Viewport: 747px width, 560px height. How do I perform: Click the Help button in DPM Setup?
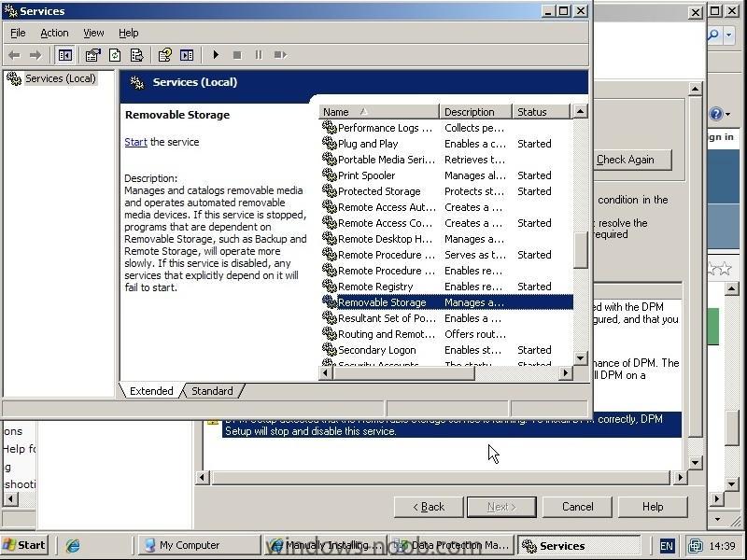click(x=653, y=507)
